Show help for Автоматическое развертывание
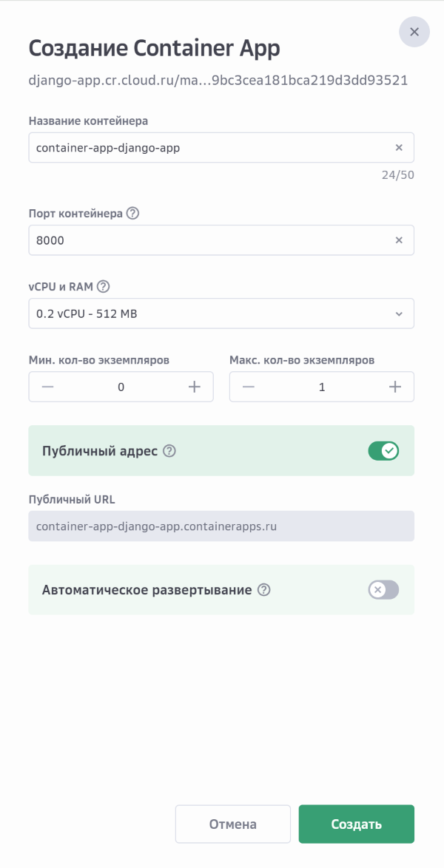 pos(264,590)
